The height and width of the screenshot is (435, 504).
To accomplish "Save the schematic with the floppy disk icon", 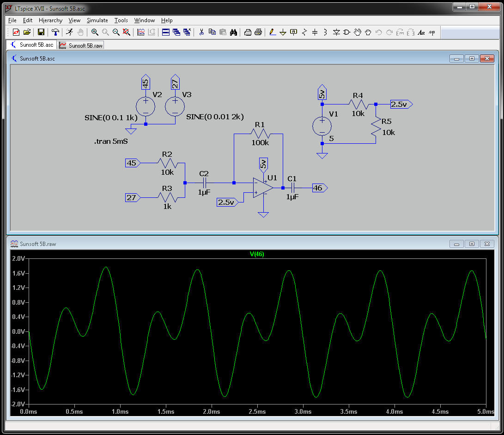I will pos(41,32).
